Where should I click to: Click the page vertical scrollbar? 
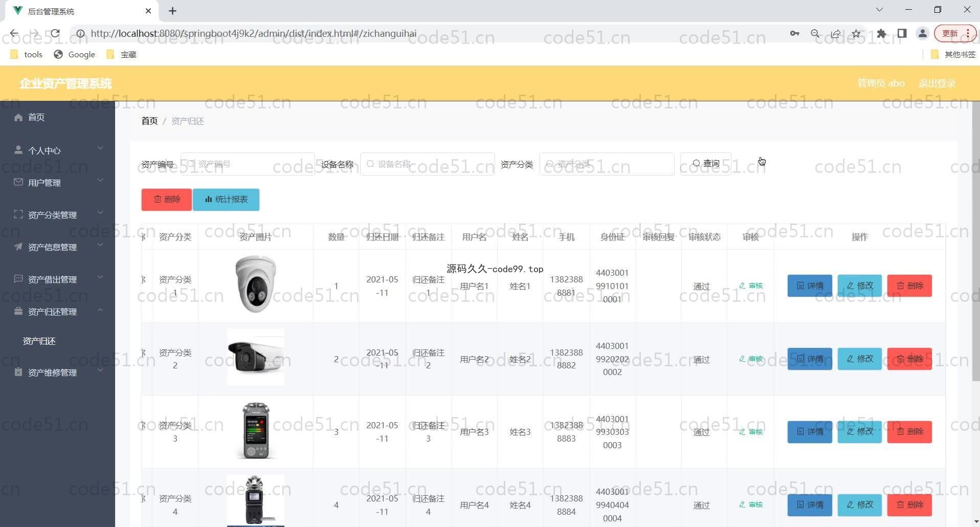[975, 240]
